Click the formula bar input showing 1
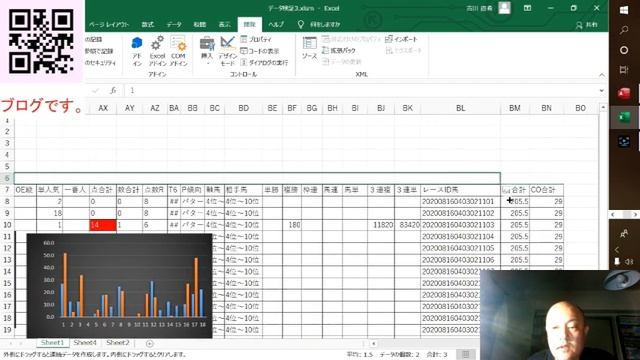 pos(361,91)
